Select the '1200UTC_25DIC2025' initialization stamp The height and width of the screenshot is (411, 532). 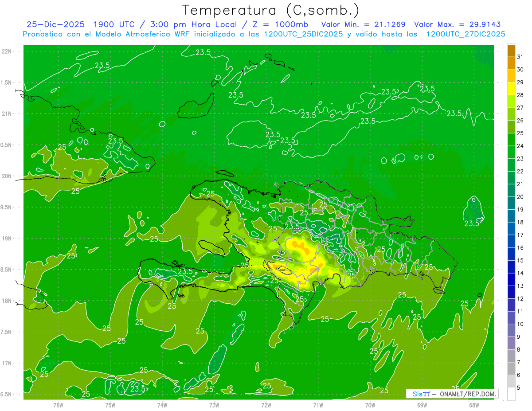tap(303, 34)
